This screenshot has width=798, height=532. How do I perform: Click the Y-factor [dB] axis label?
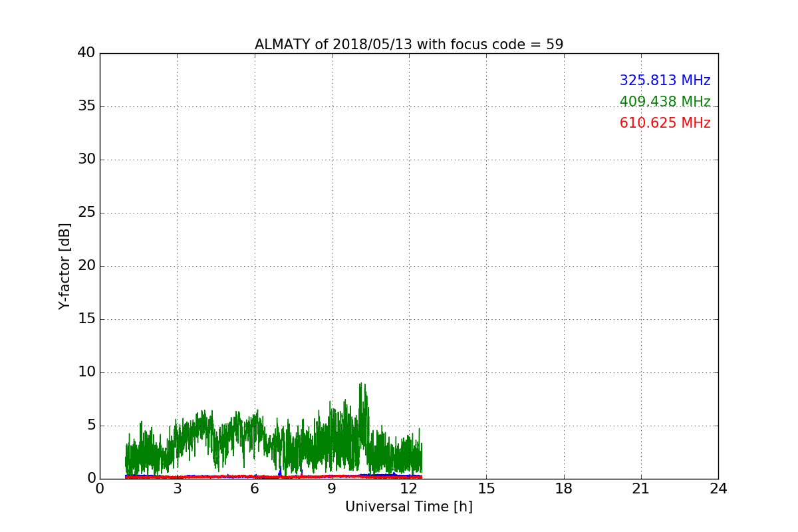click(65, 266)
